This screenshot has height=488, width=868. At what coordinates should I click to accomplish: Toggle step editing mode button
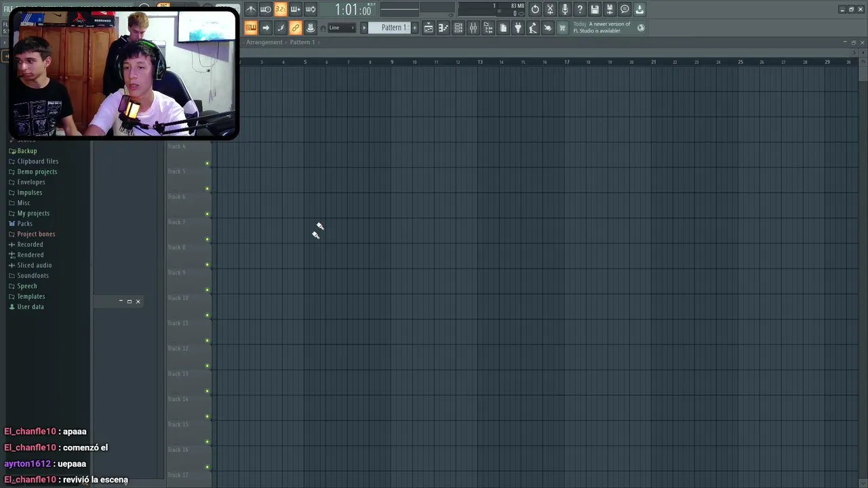281,28
